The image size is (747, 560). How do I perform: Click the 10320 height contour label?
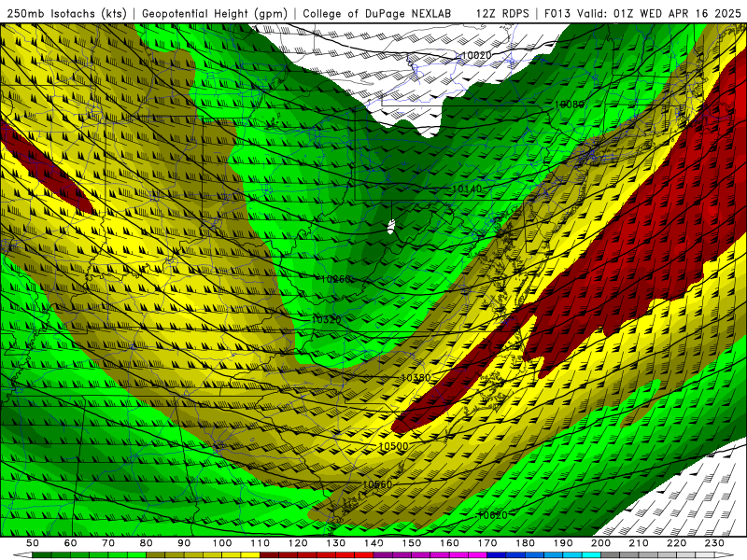tap(326, 320)
